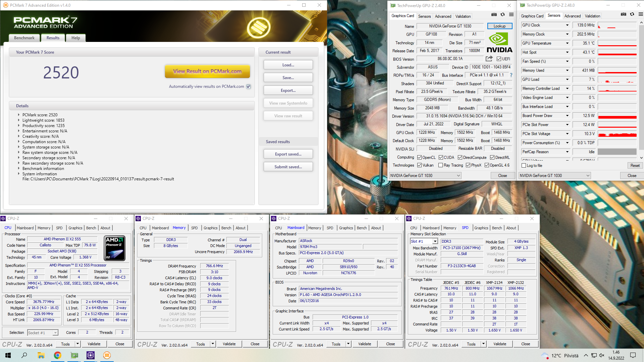Open Validation tab in GPU-Z Sensors window

coord(592,16)
